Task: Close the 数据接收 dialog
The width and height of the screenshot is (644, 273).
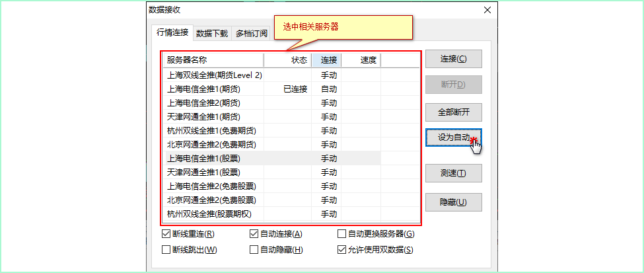Action: click(487, 11)
